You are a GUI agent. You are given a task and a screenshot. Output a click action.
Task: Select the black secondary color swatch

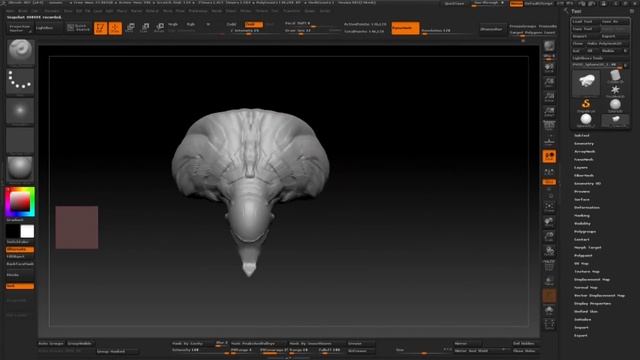(13, 231)
